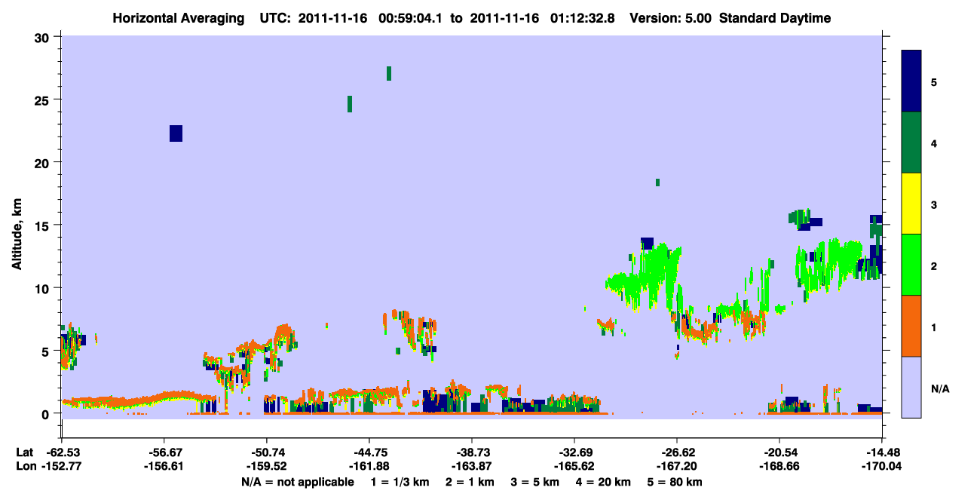Click the 10 altitude tick label
This screenshot has width=980, height=503.
(x=44, y=288)
